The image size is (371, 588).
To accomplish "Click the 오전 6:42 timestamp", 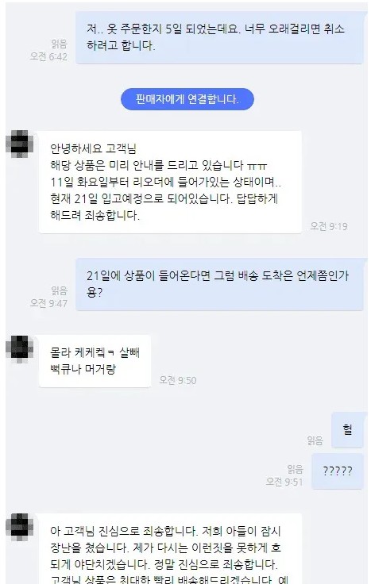I will pos(48,56).
